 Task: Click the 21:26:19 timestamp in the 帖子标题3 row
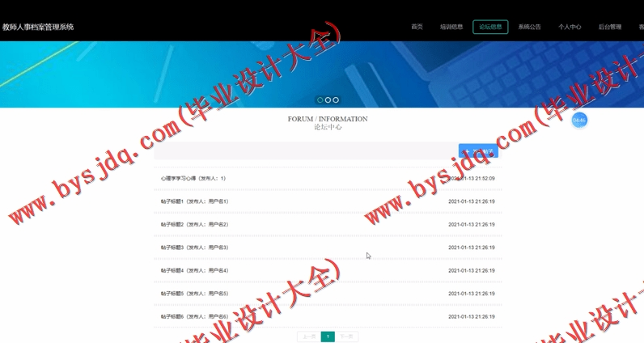[472, 248]
